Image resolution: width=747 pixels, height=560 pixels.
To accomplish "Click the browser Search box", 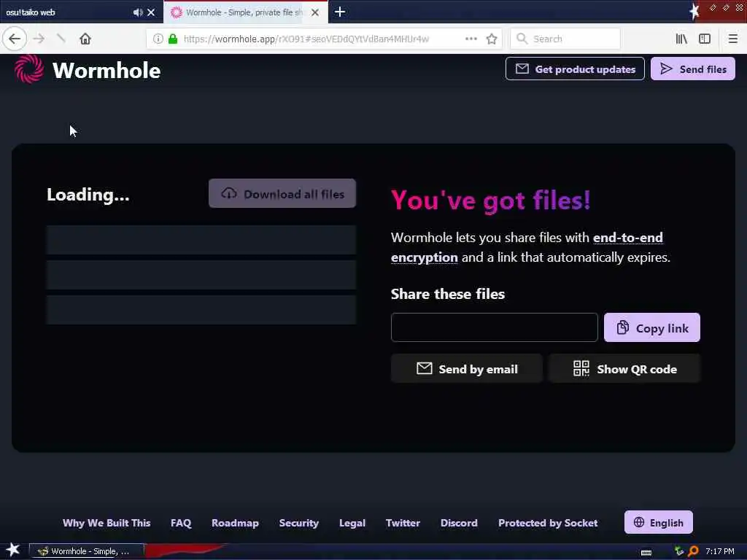I will (x=565, y=39).
